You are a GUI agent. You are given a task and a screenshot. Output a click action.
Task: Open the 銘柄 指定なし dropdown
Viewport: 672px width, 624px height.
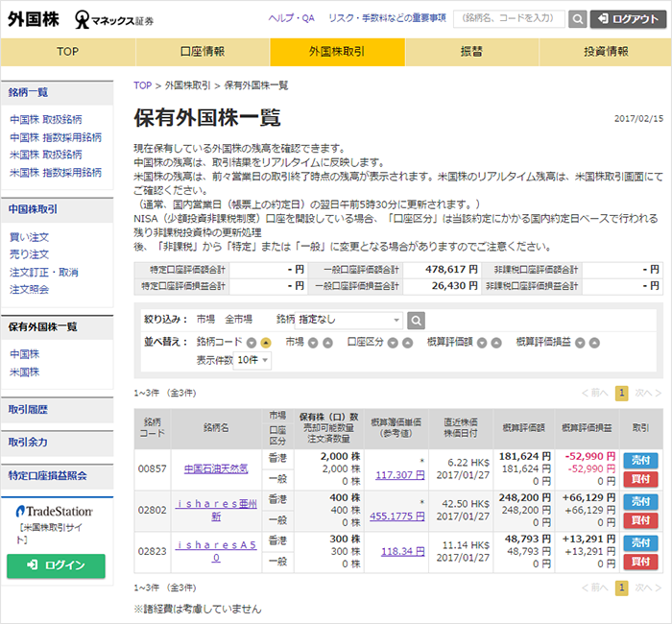click(x=349, y=320)
